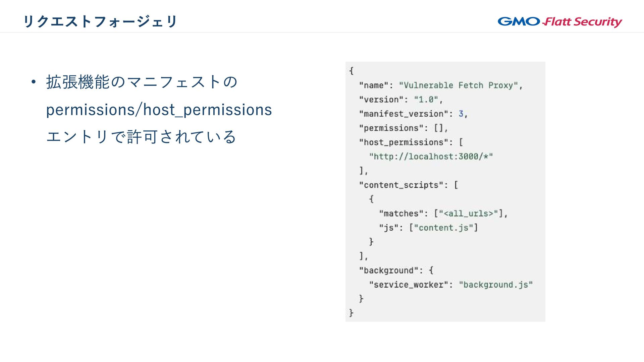Click the bullet point dot
The height and width of the screenshot is (362, 644).
pyautogui.click(x=33, y=82)
